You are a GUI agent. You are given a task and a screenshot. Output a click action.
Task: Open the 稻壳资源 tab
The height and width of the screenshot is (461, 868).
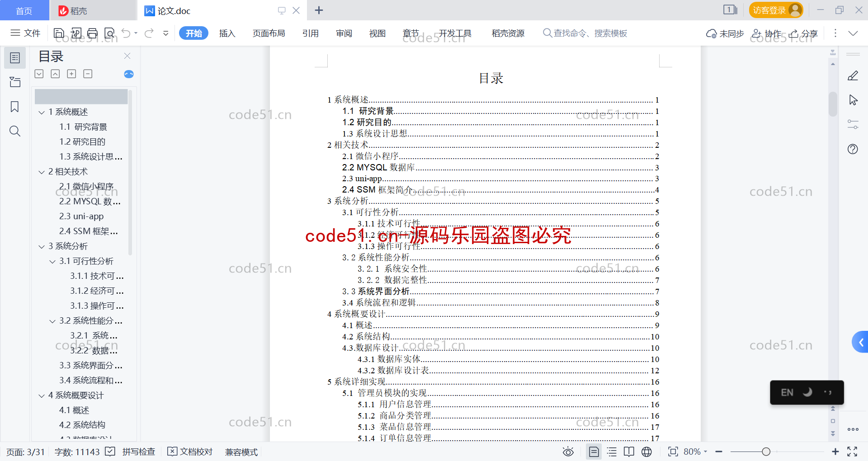coord(508,33)
